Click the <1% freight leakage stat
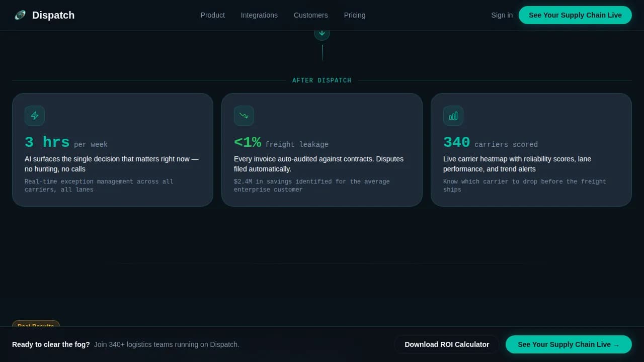 click(281, 142)
